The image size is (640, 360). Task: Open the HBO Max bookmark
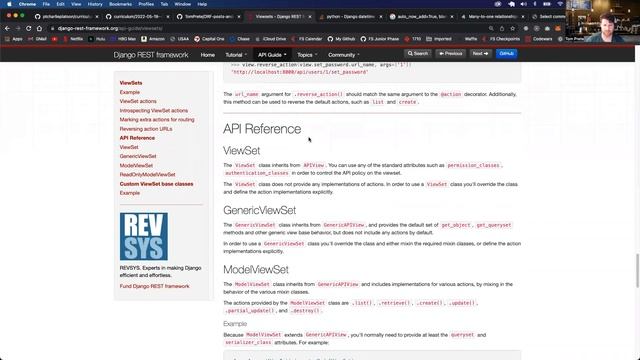point(123,39)
